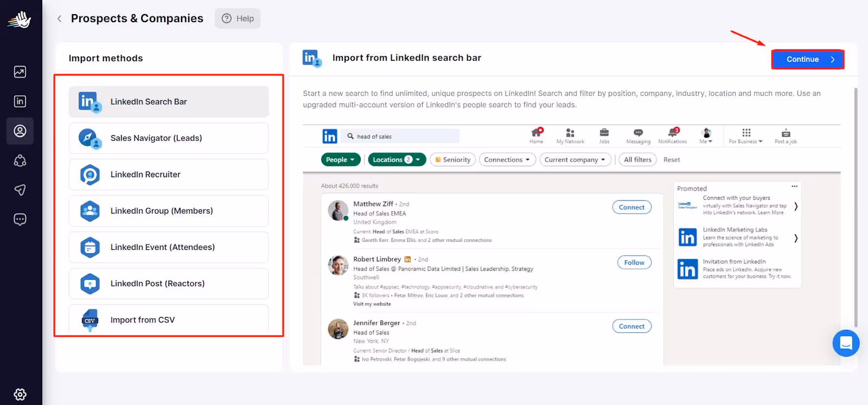Click 'About 426,000 results' text

(x=349, y=186)
